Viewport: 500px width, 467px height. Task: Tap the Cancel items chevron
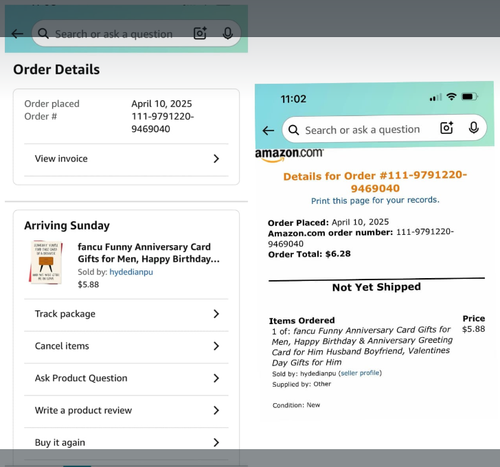pos(216,346)
